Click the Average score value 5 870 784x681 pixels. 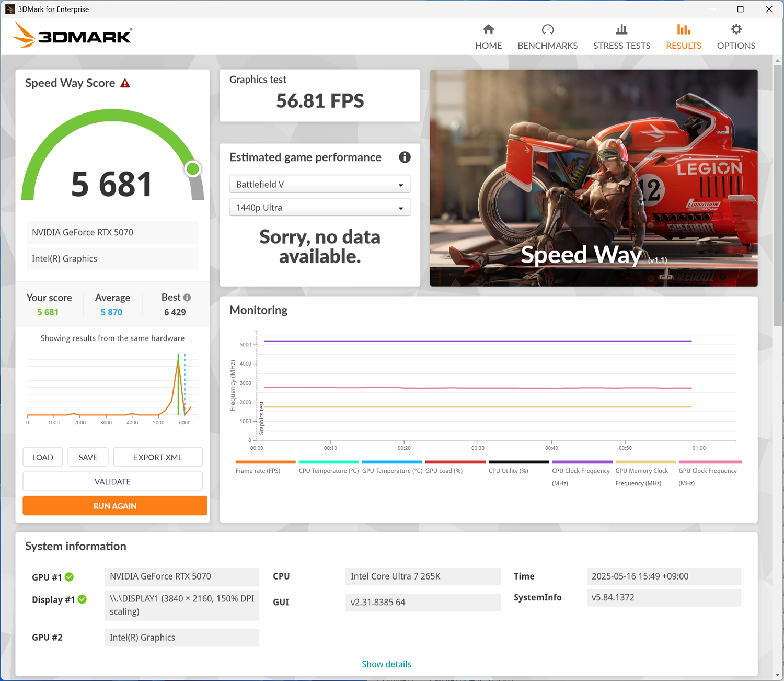(111, 312)
